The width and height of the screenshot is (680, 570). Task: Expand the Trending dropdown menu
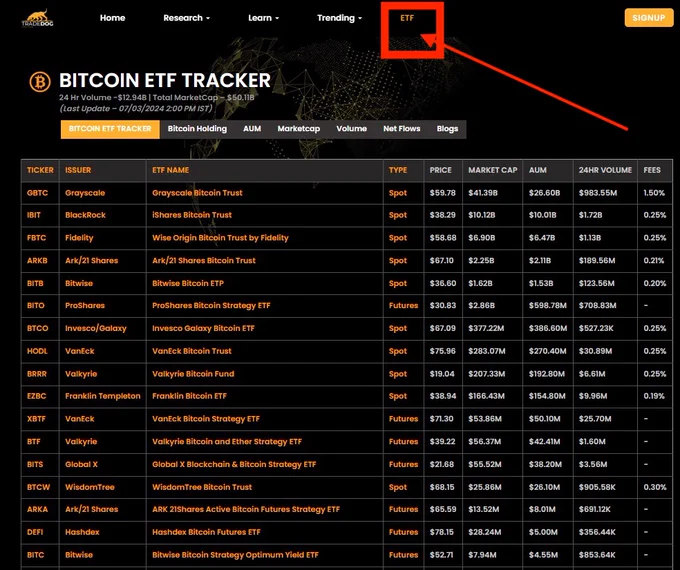(339, 18)
